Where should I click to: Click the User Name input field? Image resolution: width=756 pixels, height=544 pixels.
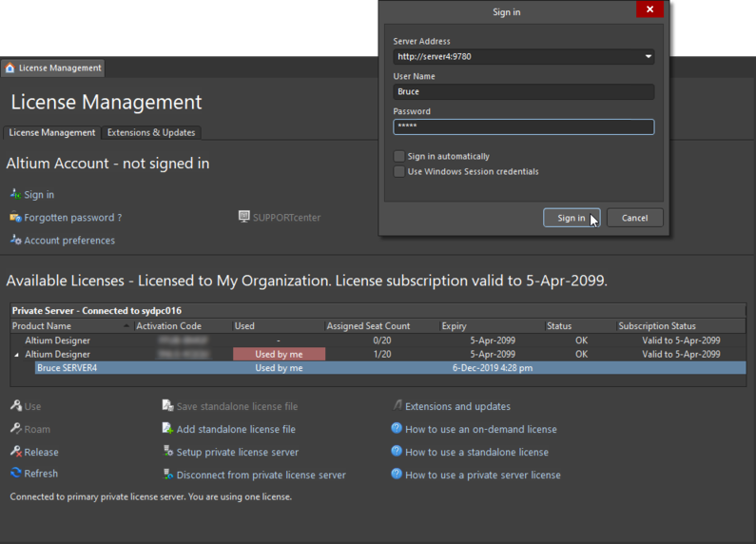pos(523,92)
